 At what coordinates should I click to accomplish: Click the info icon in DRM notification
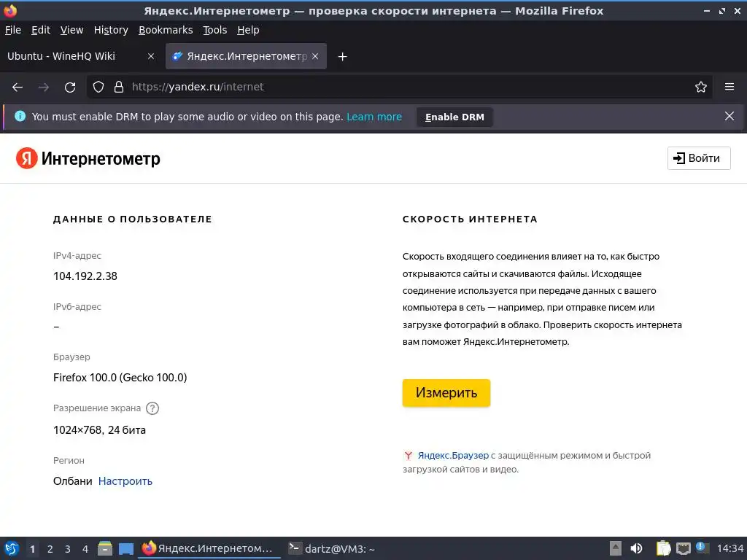coord(20,116)
